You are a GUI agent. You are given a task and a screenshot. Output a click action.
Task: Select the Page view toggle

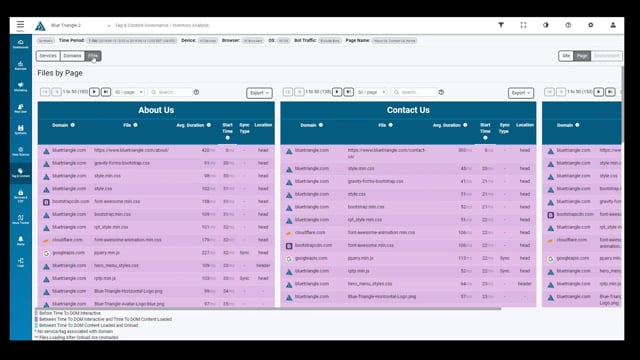pos(582,56)
